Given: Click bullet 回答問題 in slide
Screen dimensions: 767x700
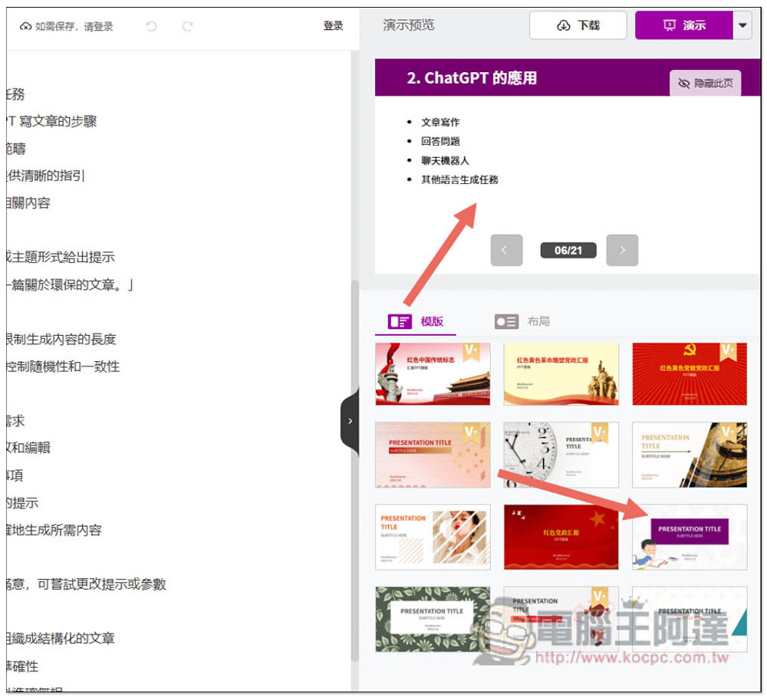Looking at the screenshot, I should [440, 141].
